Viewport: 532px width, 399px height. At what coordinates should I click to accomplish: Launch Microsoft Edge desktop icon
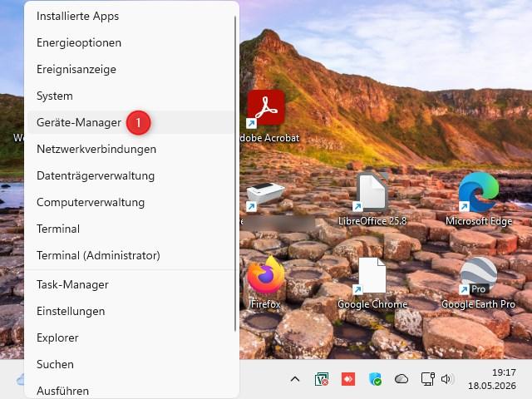click(479, 199)
